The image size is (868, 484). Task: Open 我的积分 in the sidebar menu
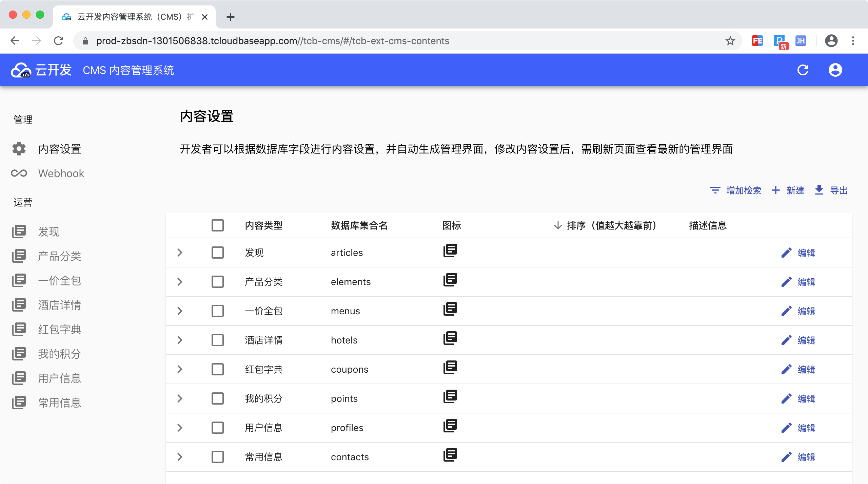pos(59,354)
